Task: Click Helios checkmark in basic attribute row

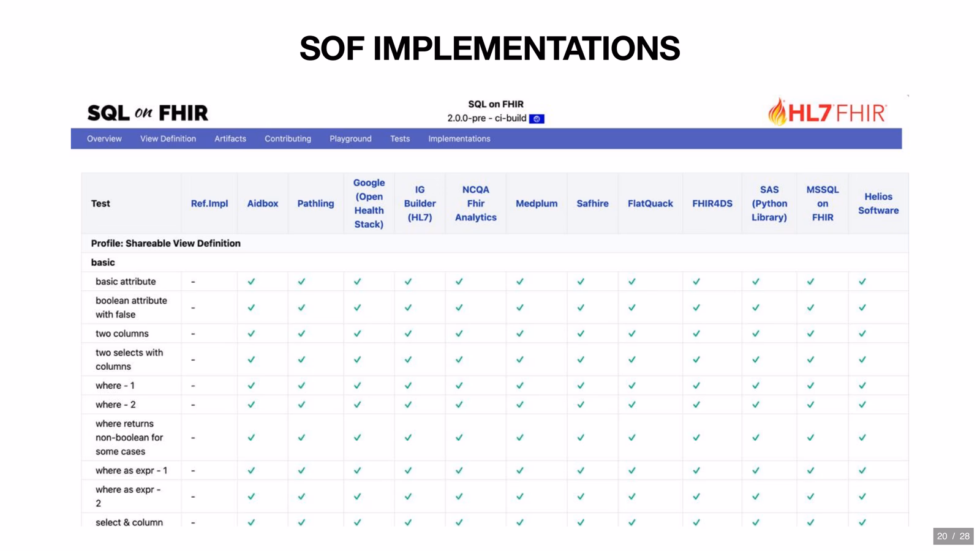Action: click(862, 282)
